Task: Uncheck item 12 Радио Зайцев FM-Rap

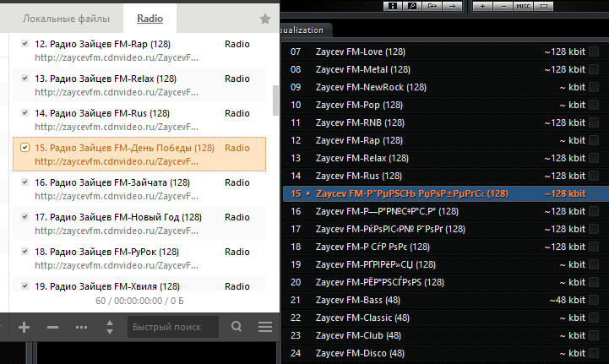Action: point(24,44)
